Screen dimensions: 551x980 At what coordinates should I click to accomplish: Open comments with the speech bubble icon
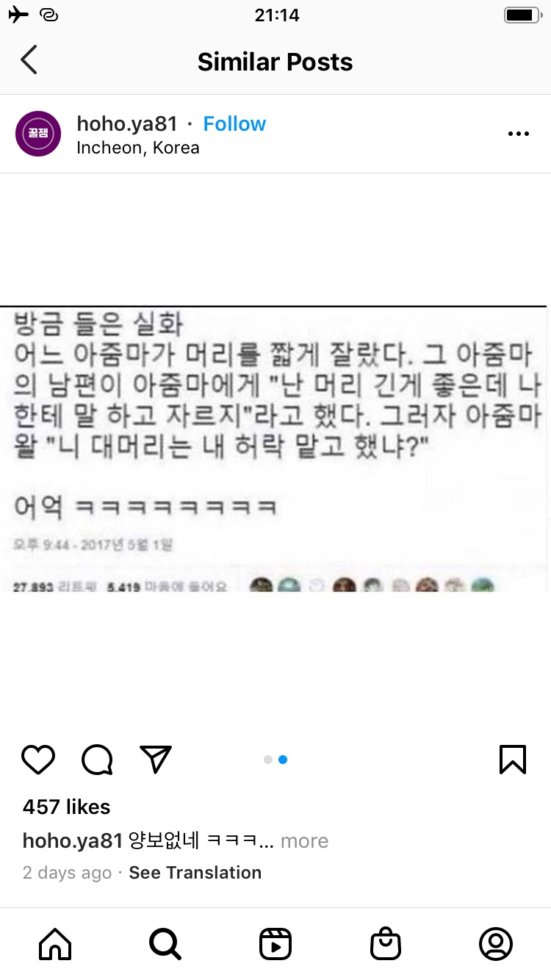point(97,760)
